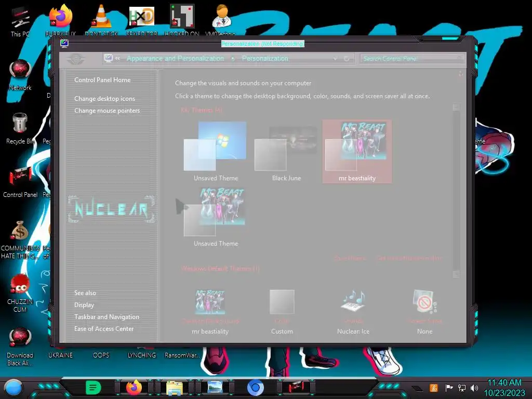
Task: Click the theme list scrollbar down arrow
Action: [x=456, y=274]
